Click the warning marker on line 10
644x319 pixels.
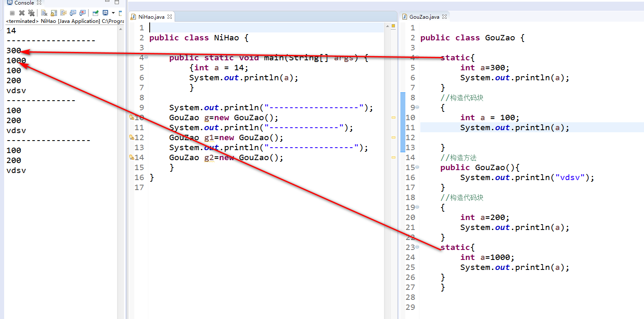[132, 118]
